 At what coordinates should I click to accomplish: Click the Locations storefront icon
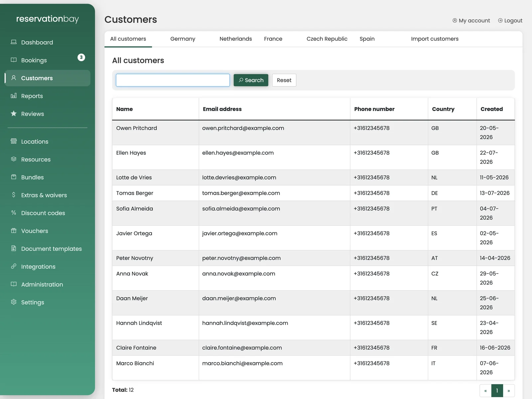[14, 141]
